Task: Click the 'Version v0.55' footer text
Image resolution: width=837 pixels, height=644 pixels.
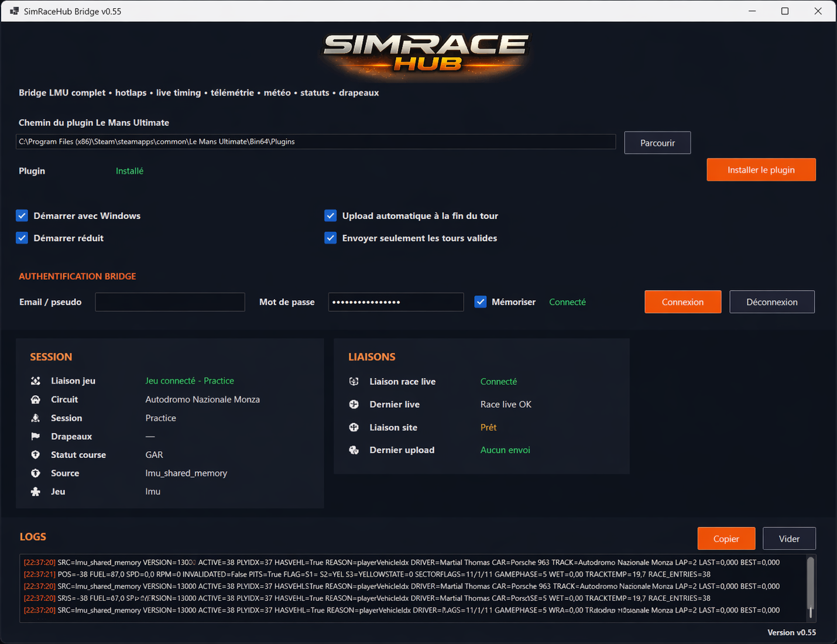Action: click(791, 632)
